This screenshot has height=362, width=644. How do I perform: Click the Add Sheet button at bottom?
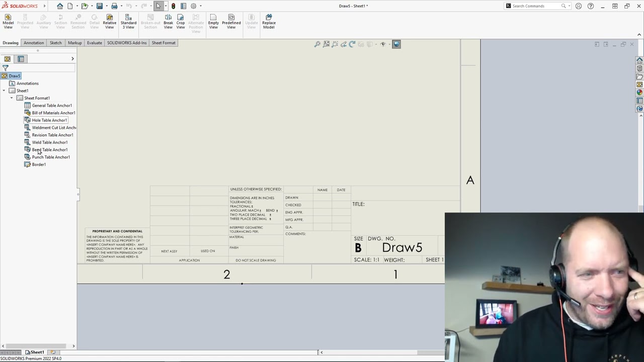coord(53,352)
